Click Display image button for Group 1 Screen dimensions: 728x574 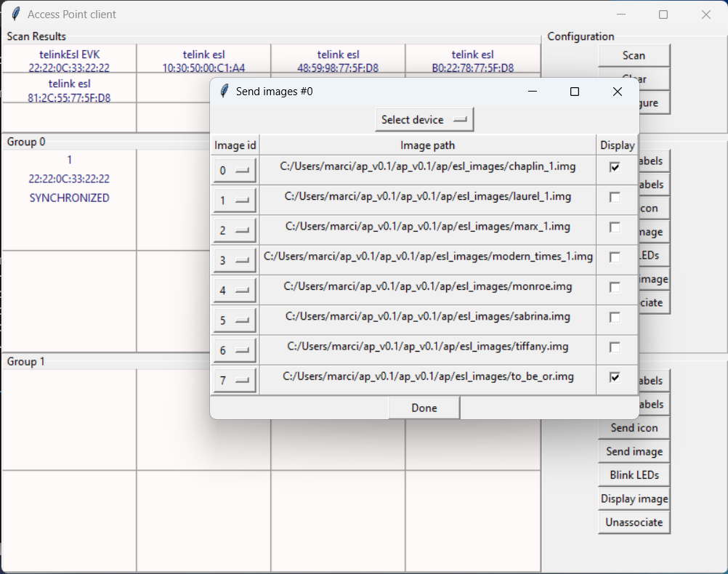pos(634,498)
